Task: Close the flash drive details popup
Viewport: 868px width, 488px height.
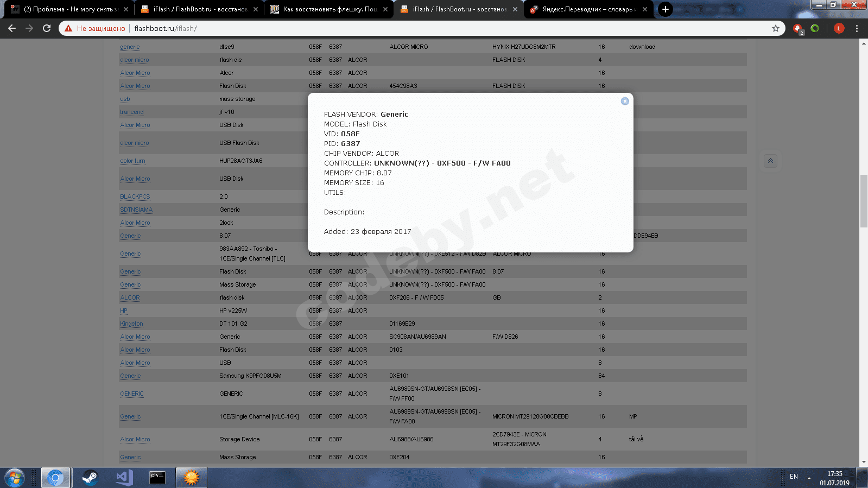Action: [x=625, y=101]
